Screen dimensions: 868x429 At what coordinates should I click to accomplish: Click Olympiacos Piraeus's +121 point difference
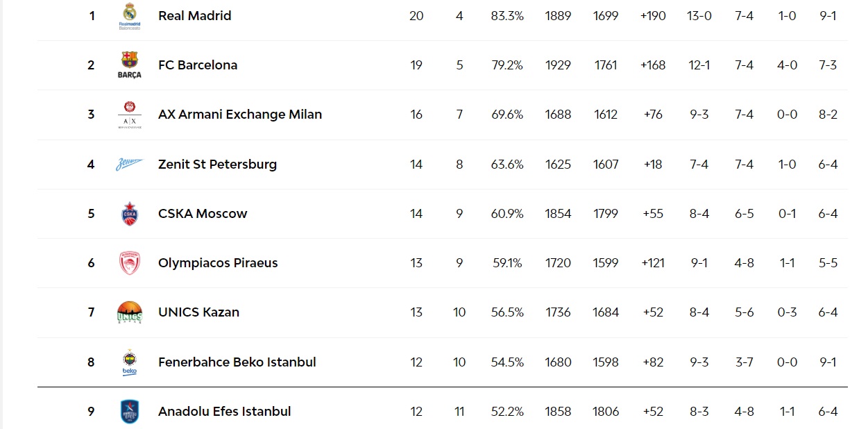[x=654, y=263]
